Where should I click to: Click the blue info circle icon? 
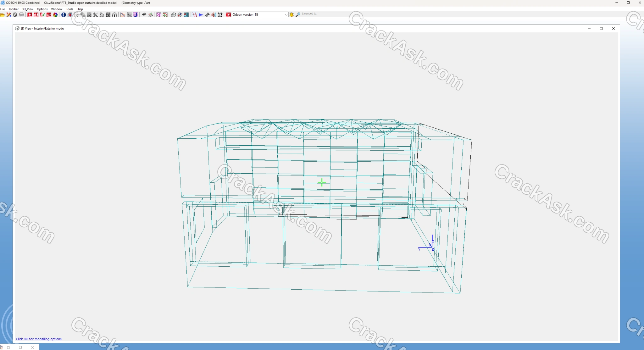pos(64,15)
